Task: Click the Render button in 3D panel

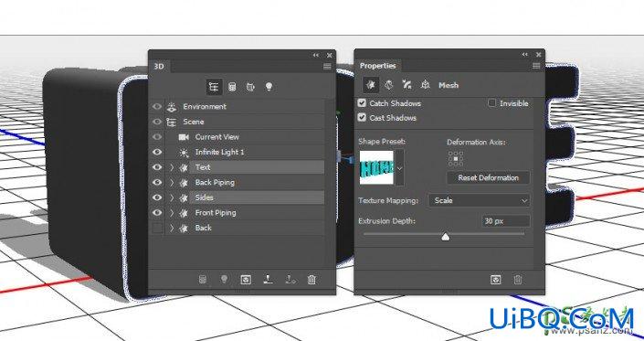Action: coord(246,280)
